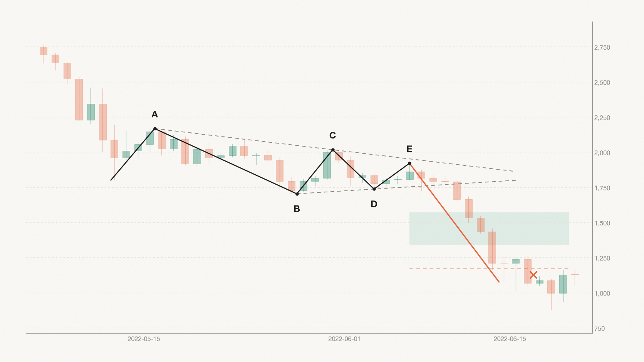Click the 1,000 price axis label
644x362 pixels.
602,293
